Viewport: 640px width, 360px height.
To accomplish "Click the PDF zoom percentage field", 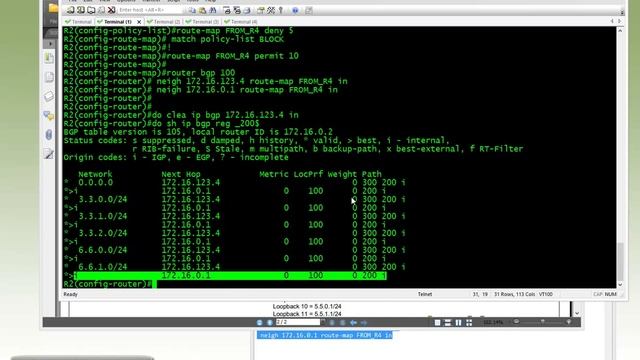I will pyautogui.click(x=493, y=322).
